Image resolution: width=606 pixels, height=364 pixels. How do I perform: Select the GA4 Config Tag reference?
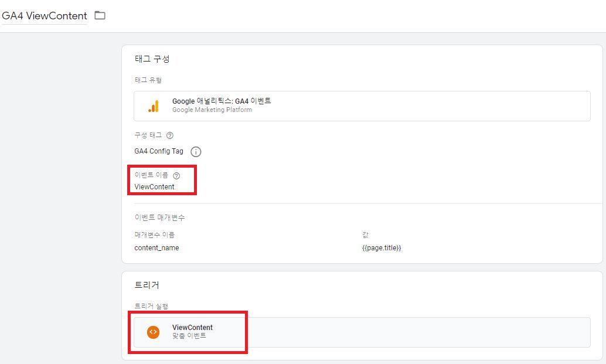coord(159,151)
